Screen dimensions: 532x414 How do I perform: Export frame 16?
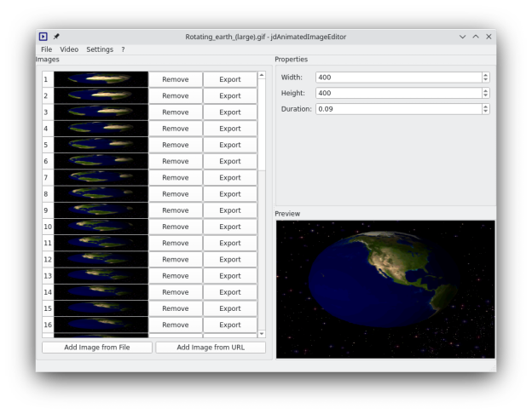[230, 325]
